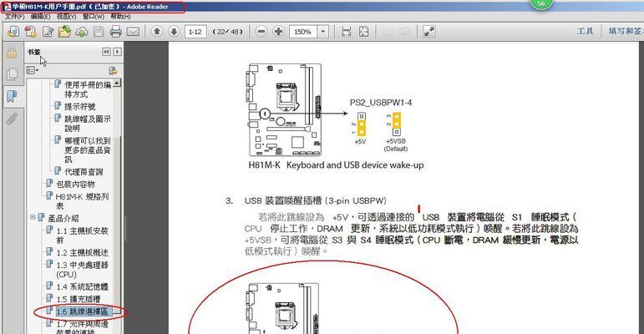644x334 pixels.
Task: Click the right arrow button in bookmarks header
Action: [118, 52]
